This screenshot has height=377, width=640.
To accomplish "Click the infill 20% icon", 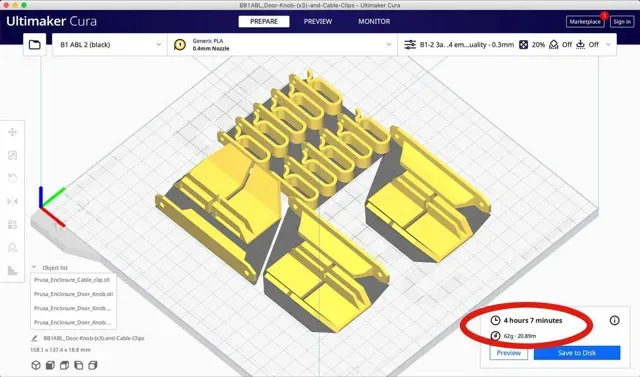I will (523, 44).
